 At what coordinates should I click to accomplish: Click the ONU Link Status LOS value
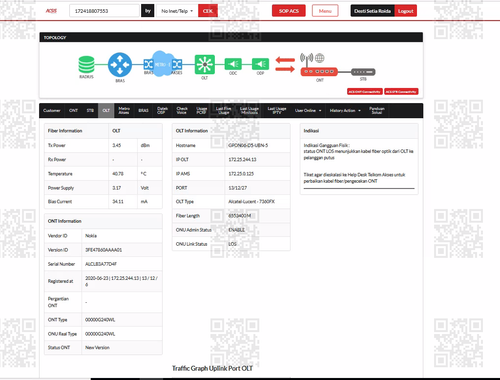tap(232, 244)
